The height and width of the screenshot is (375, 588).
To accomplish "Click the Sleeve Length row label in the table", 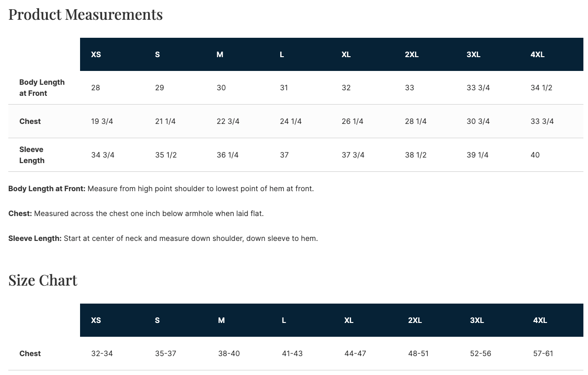I will (32, 155).
